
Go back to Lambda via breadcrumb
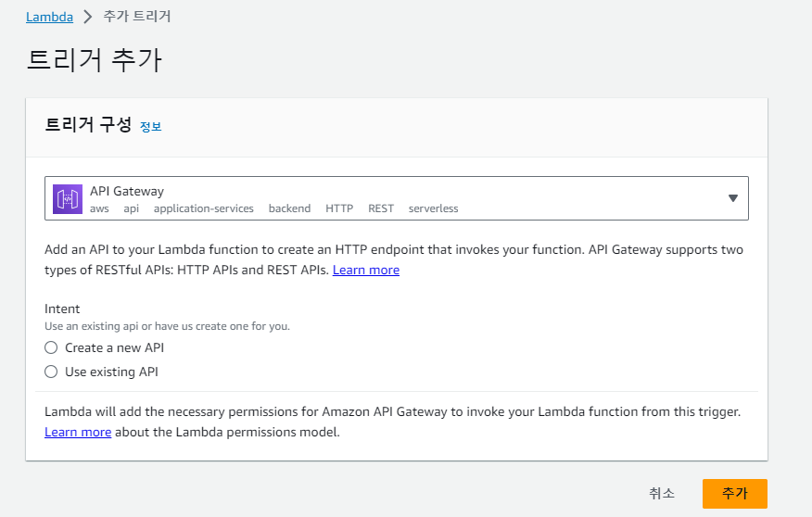[49, 17]
